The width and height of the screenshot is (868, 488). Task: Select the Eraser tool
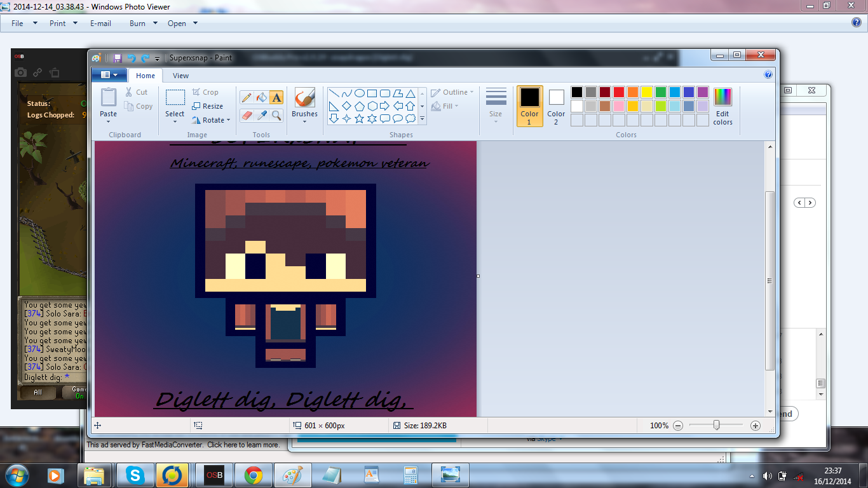247,115
